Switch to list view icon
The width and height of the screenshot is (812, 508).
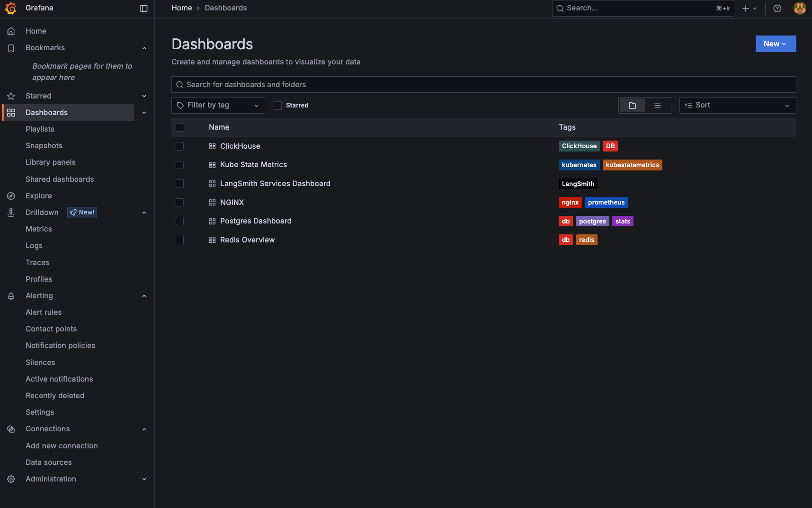(657, 106)
